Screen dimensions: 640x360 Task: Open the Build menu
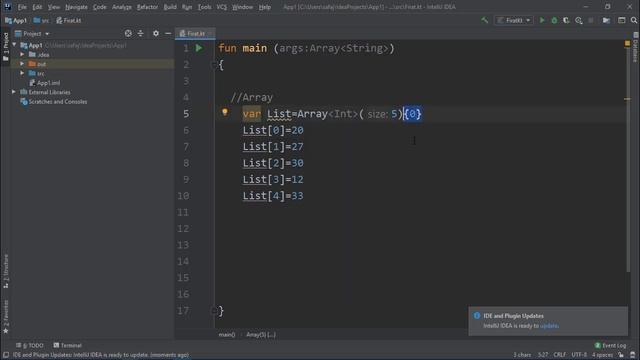pyautogui.click(x=170, y=7)
